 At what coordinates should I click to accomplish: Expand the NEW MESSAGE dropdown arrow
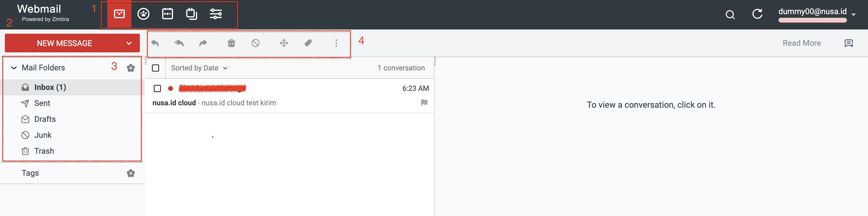point(129,43)
